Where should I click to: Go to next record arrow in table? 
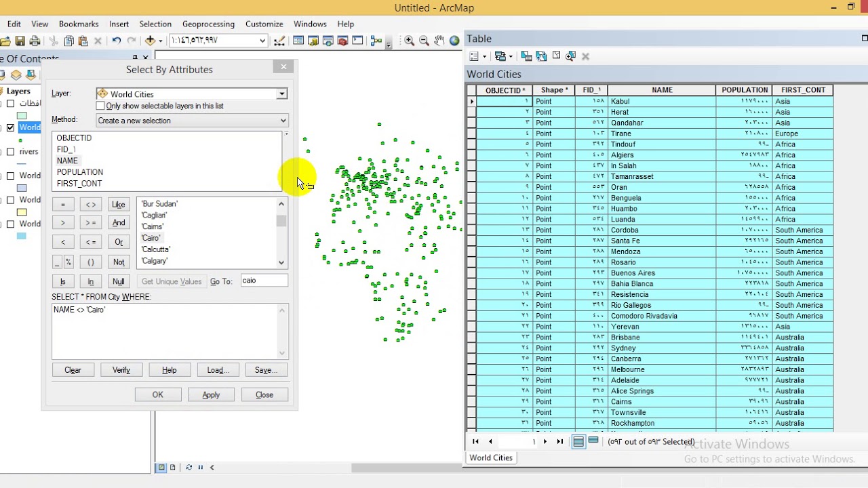545,442
